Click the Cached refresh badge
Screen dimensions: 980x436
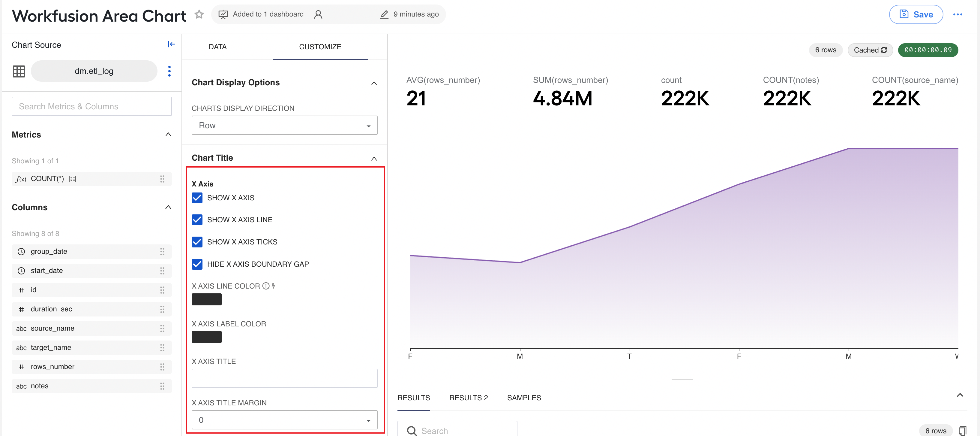[x=870, y=50]
